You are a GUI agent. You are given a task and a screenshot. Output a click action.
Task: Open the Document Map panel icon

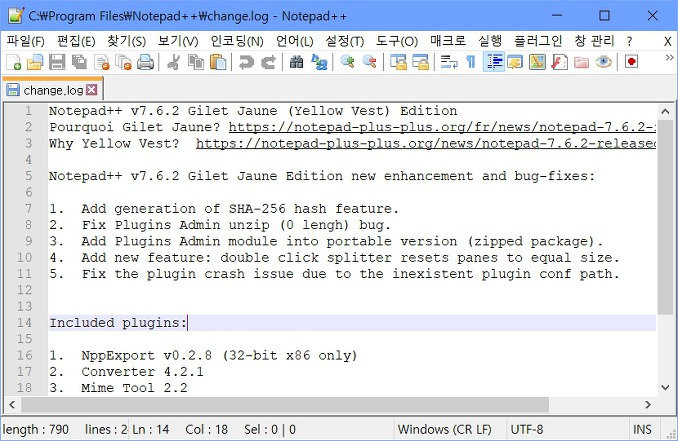pyautogui.click(x=537, y=62)
